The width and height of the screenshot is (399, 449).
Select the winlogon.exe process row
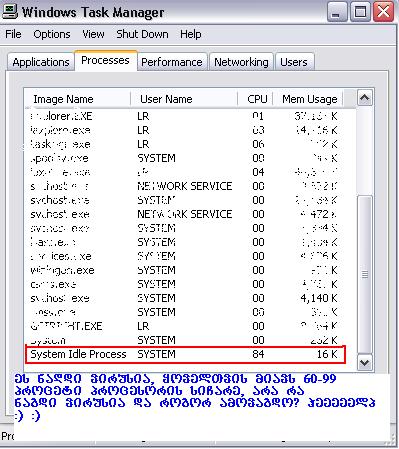pyautogui.click(x=184, y=270)
